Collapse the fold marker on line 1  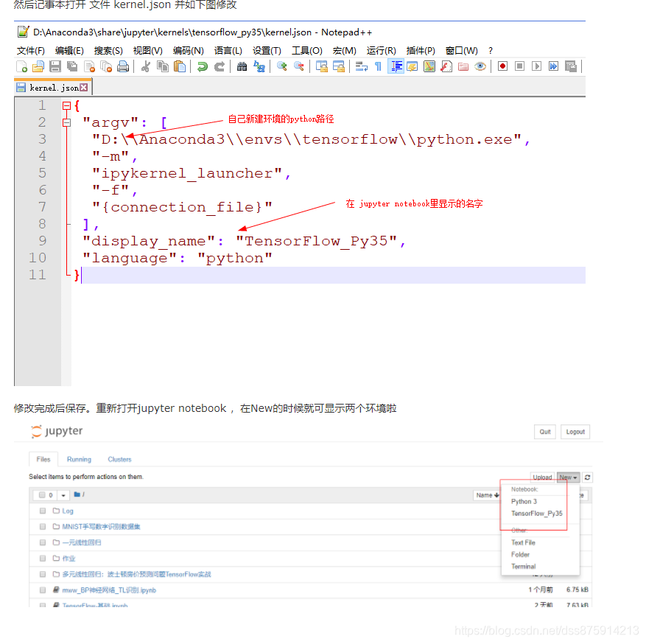tap(66, 105)
